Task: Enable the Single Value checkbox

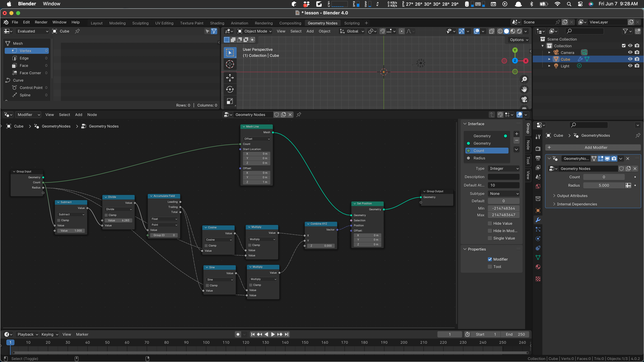Action: tap(490, 238)
